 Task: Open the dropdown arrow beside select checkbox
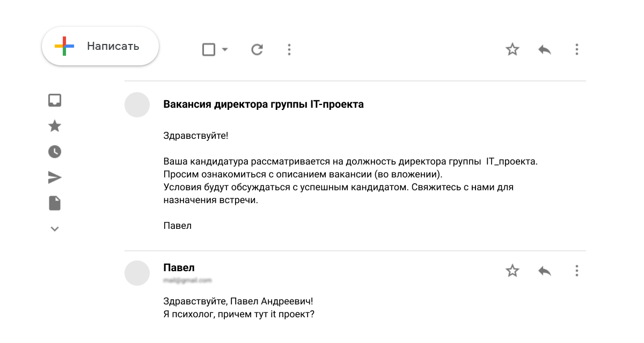click(225, 50)
